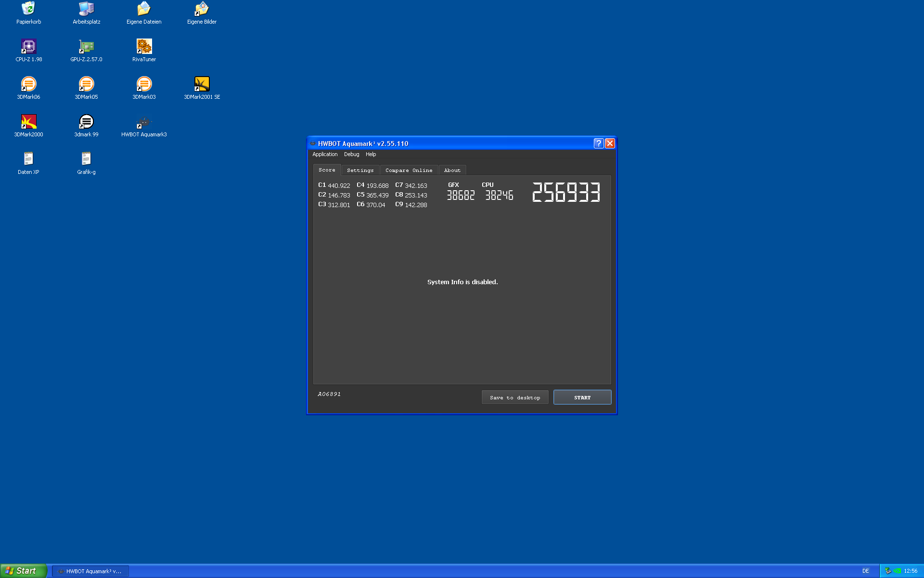Open the Application menu
Screen dimensions: 924x578
pyautogui.click(x=325, y=154)
